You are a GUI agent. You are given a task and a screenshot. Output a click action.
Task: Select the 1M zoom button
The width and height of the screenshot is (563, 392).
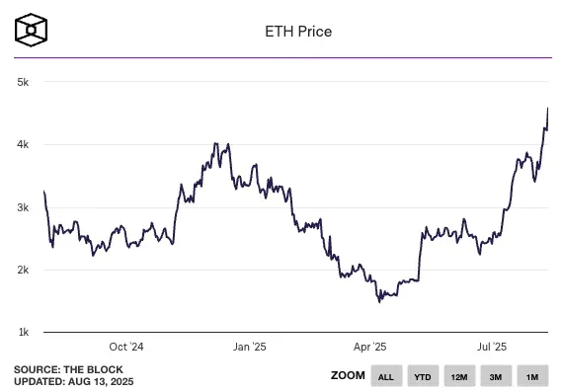pos(532,376)
